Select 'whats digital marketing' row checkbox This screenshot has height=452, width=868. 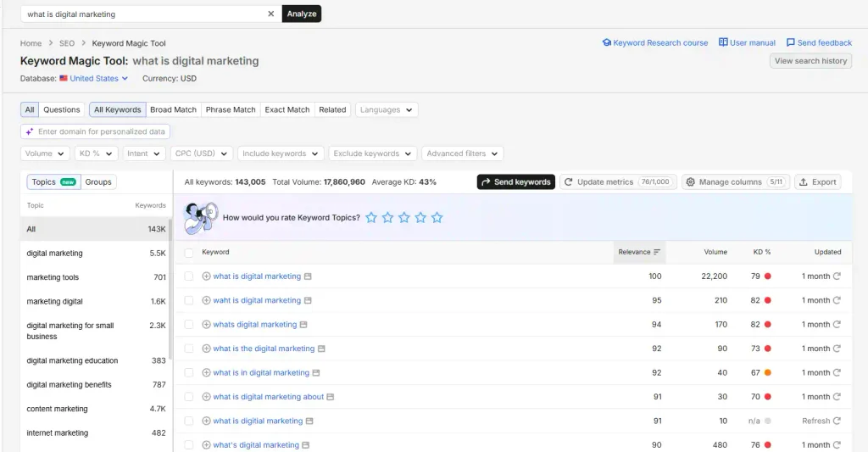pyautogui.click(x=189, y=325)
